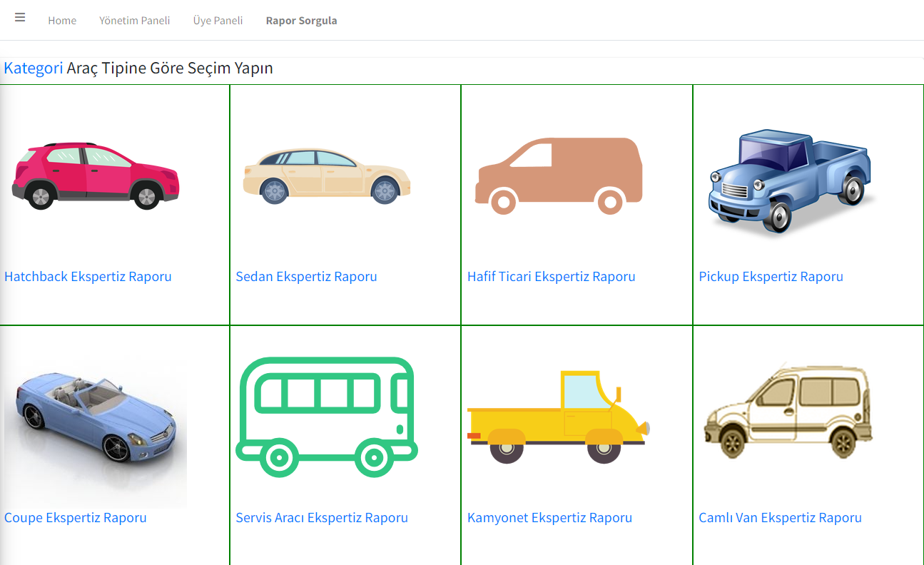Click Servis Aracı Ekspertiz Raporu link
This screenshot has width=924, height=565.
point(322,518)
